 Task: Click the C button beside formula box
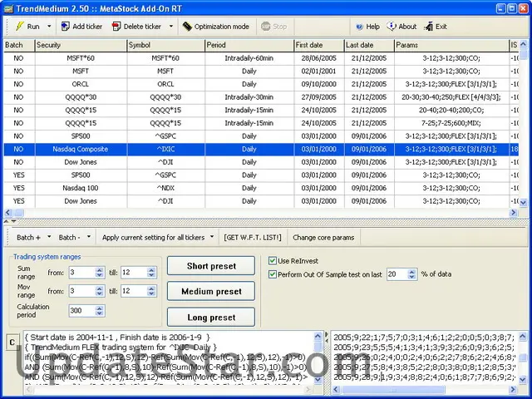[12, 342]
